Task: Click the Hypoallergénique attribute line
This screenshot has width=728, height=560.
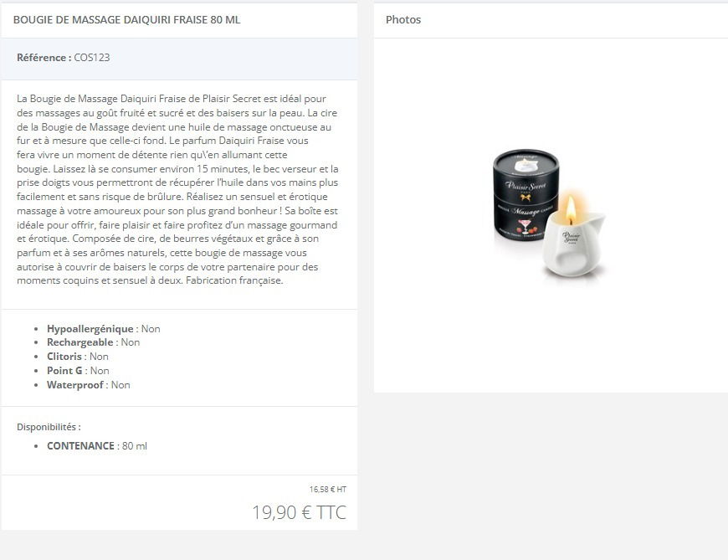Action: [104, 329]
